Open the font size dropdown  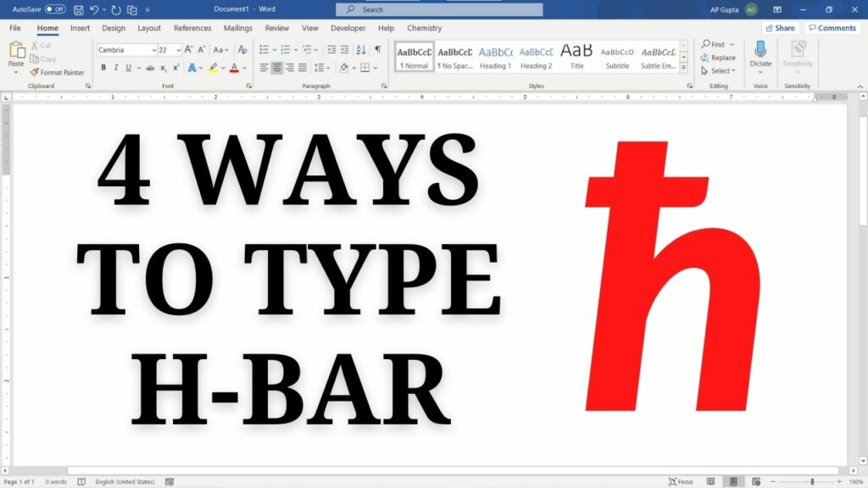coord(180,50)
